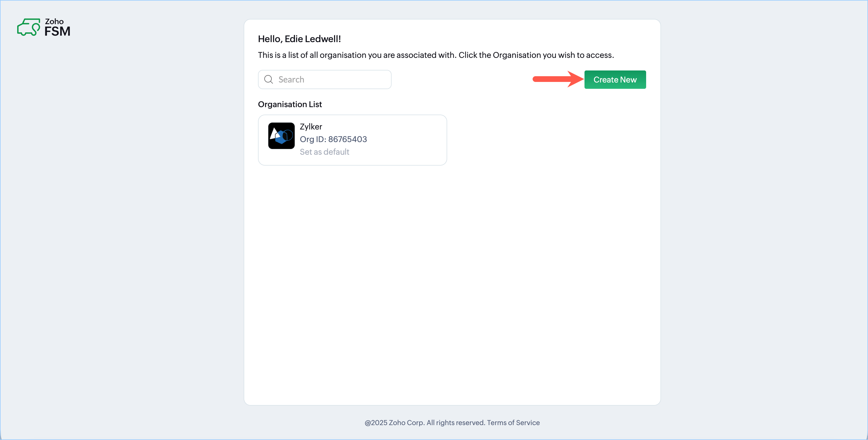This screenshot has height=440, width=868.
Task: Click the Search placeholder text
Action: [291, 79]
